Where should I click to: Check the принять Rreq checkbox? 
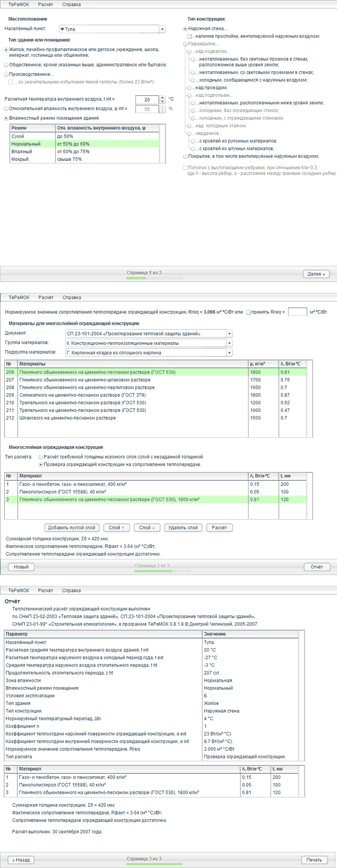coord(248,312)
